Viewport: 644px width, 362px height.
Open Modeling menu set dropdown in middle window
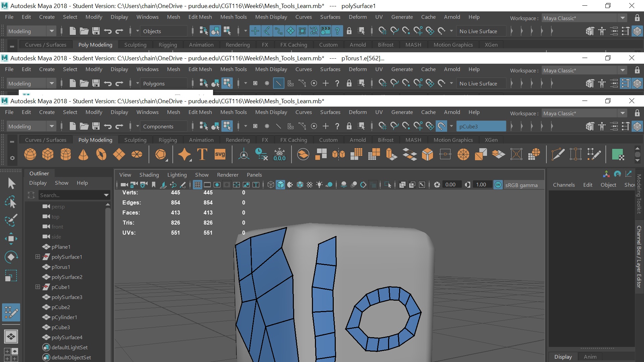(52, 83)
